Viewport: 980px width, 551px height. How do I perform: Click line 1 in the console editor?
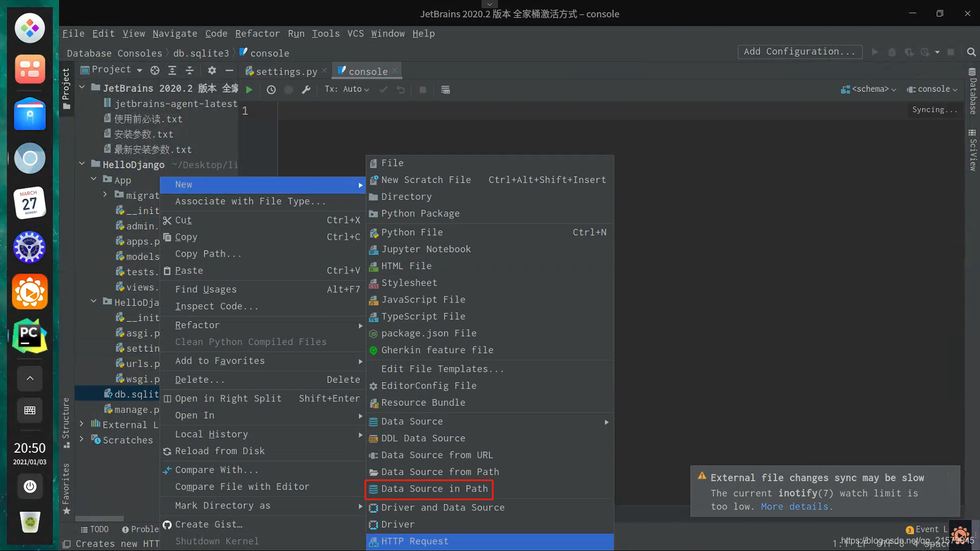(620, 111)
